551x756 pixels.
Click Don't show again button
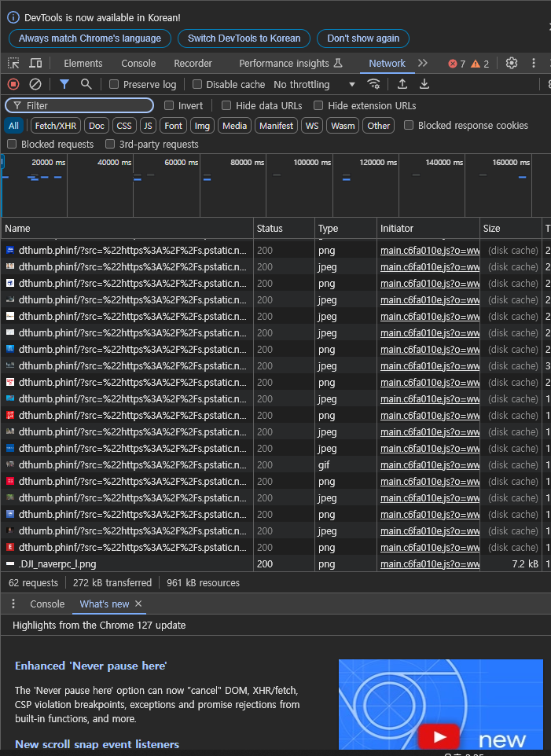pos(363,39)
